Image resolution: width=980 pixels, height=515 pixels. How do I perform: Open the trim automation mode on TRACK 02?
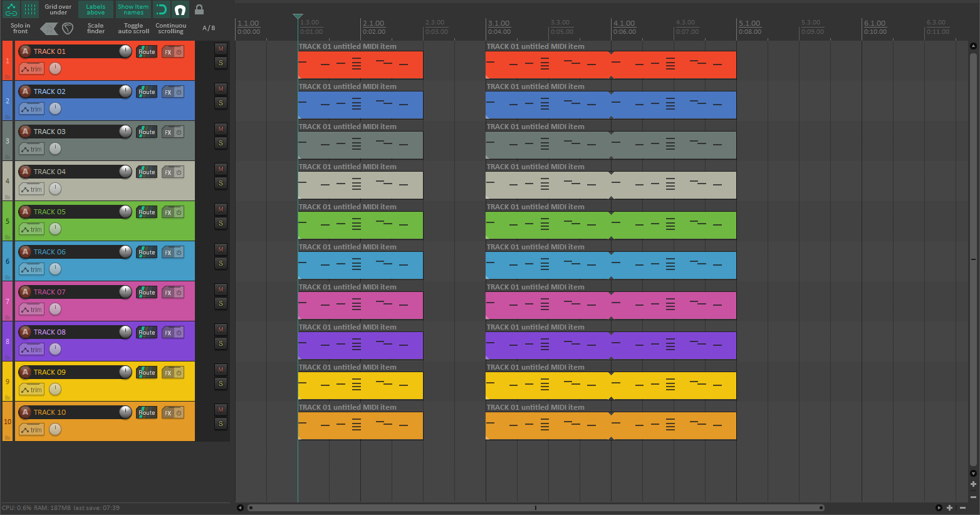coord(32,109)
